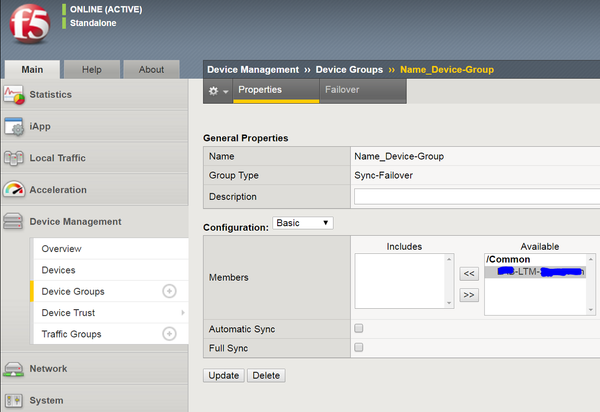Open the Configuration Basic dropdown
The width and height of the screenshot is (600, 412).
pyautogui.click(x=305, y=223)
